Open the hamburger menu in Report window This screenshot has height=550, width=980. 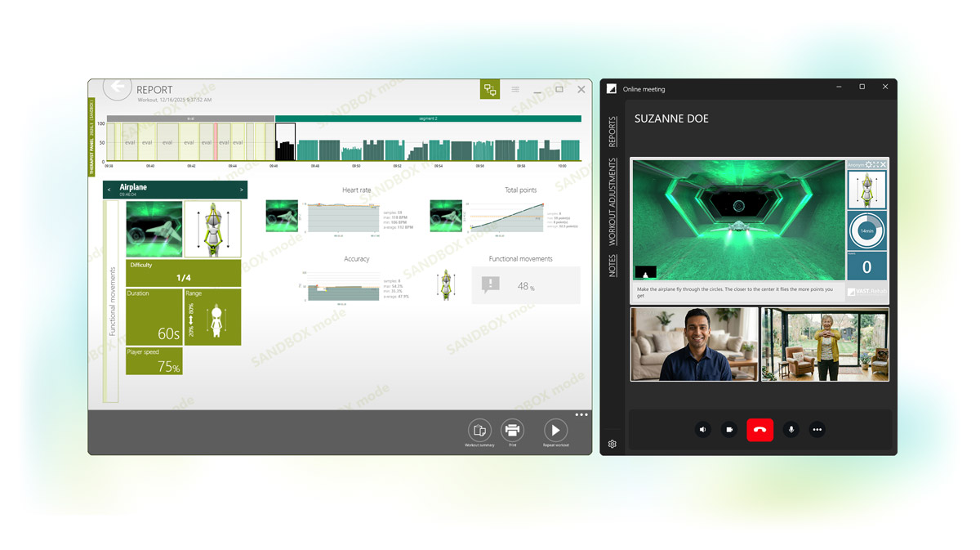point(515,90)
